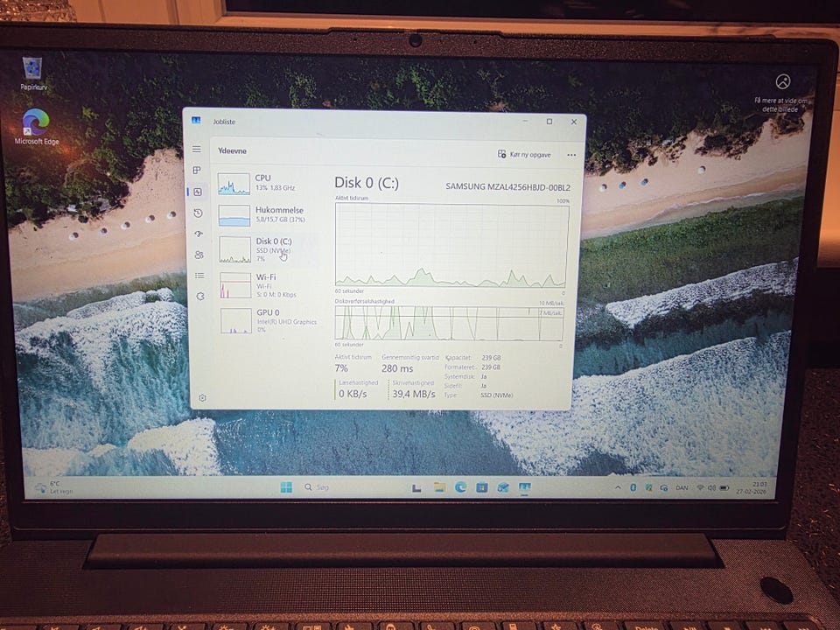Click the battery tray icon

tap(724, 488)
